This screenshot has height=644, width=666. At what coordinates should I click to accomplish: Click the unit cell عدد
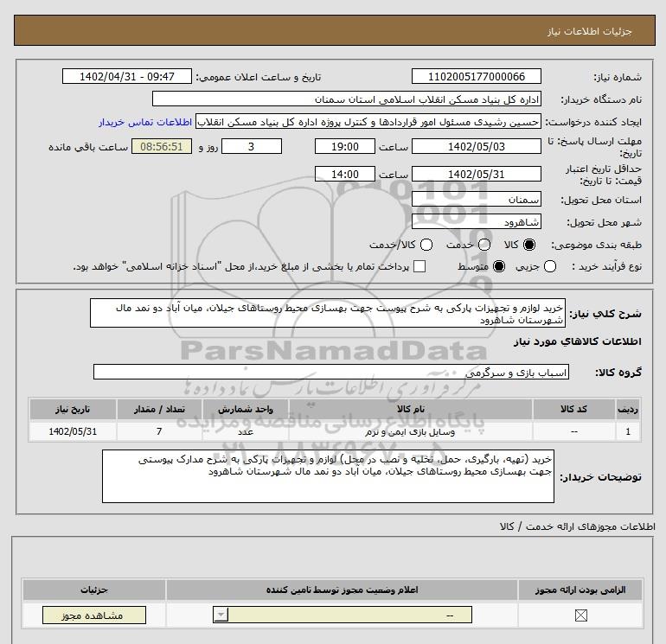pyautogui.click(x=246, y=431)
